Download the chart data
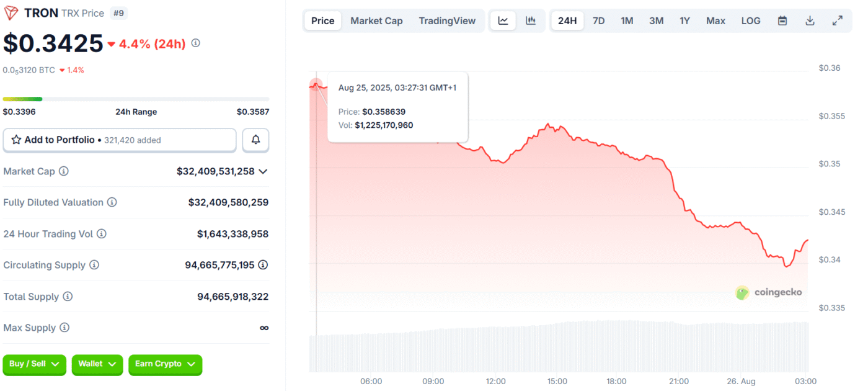Screen dimensions: 868x391 pyautogui.click(x=810, y=20)
